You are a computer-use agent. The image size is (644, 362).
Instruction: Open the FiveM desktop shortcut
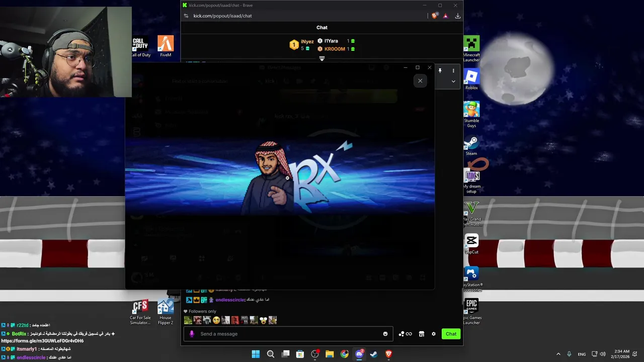tap(166, 46)
